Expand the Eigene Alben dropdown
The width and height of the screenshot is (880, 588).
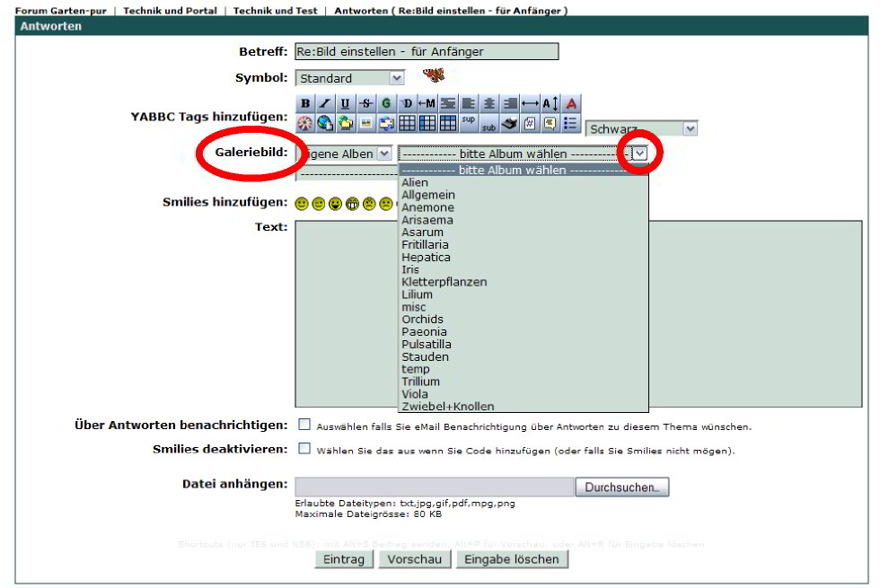[384, 154]
